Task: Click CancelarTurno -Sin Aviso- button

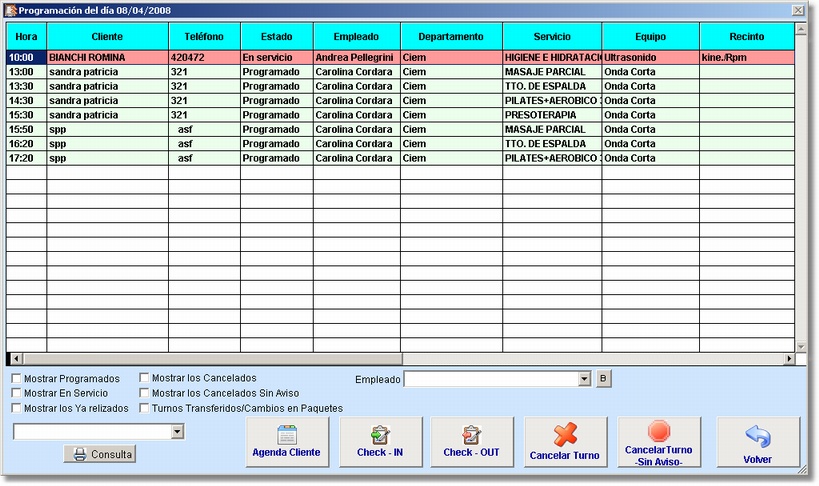Action: 659,442
